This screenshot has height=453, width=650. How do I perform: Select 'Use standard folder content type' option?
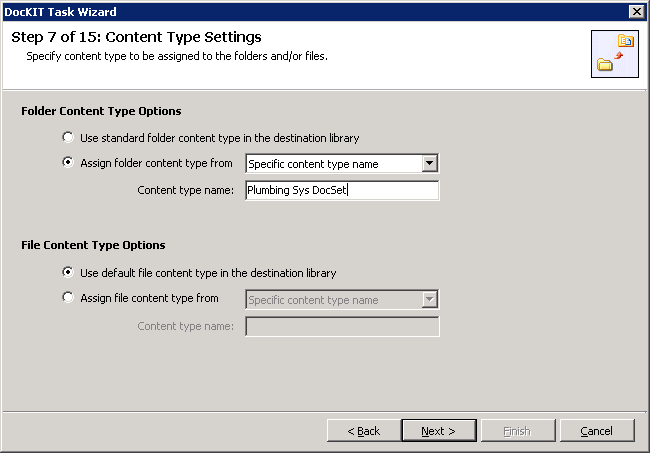click(68, 137)
